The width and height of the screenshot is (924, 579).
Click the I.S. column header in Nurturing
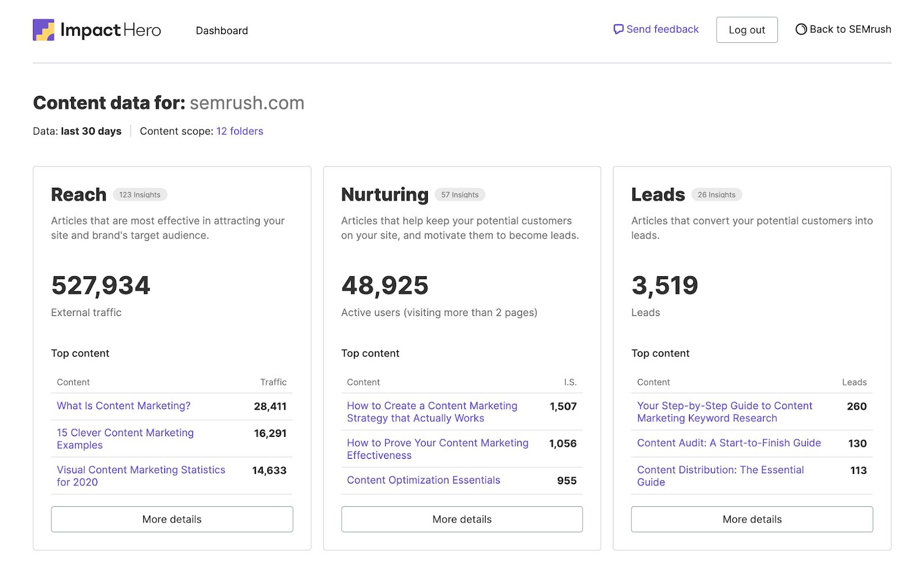pyautogui.click(x=571, y=383)
